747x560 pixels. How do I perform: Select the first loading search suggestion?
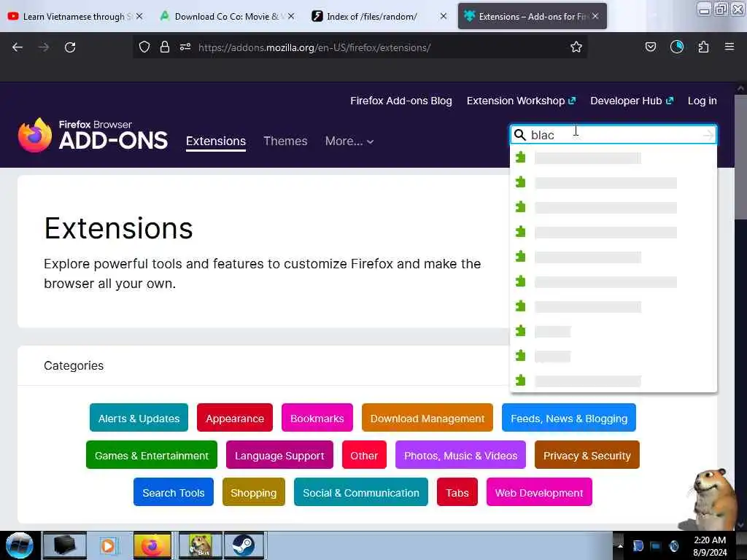(614, 157)
